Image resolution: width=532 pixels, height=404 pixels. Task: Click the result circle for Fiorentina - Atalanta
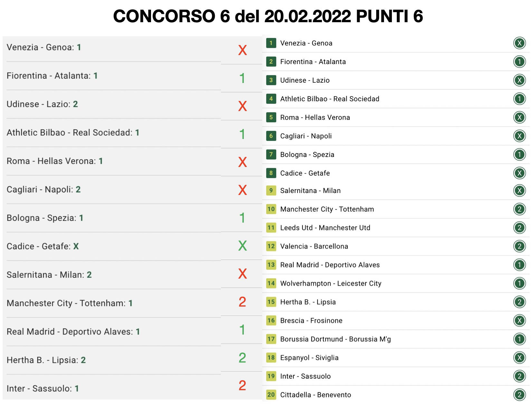(519, 62)
